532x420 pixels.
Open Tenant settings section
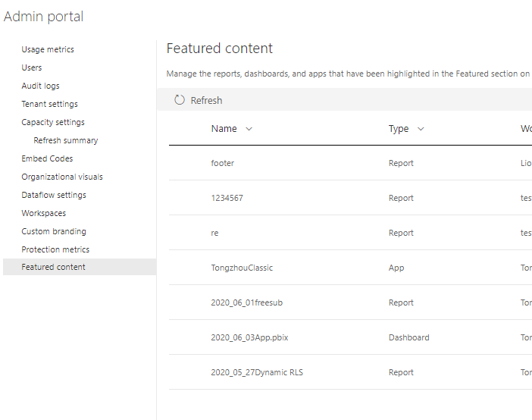coord(49,104)
